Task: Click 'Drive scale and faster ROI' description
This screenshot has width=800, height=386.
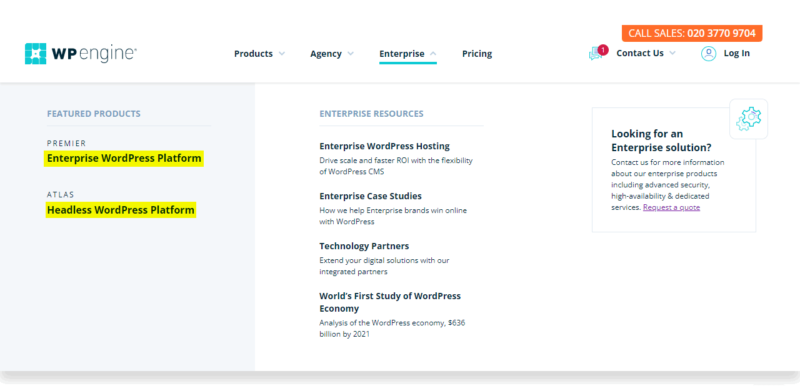Action: pyautogui.click(x=396, y=166)
